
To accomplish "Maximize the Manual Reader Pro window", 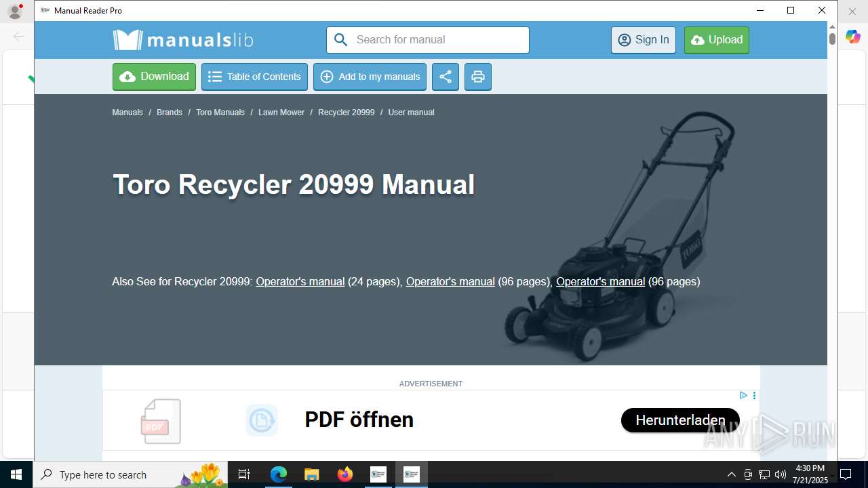I will (x=791, y=10).
